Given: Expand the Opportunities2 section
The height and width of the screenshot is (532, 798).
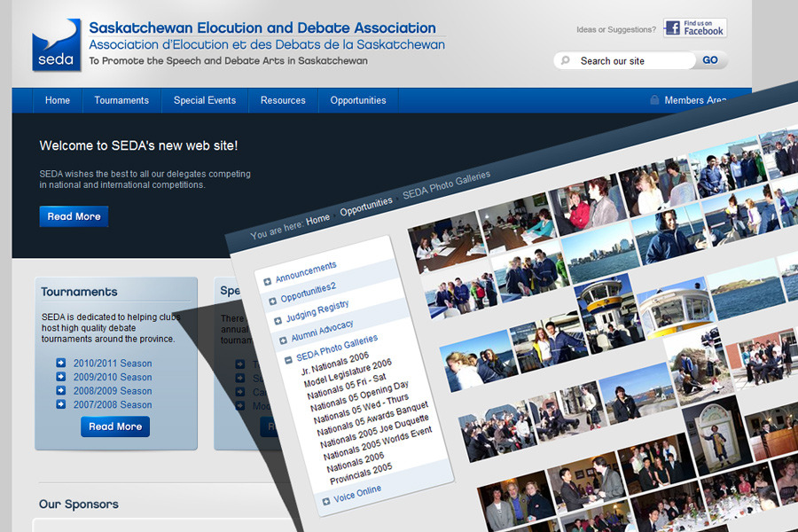Looking at the screenshot, I should pos(272,301).
